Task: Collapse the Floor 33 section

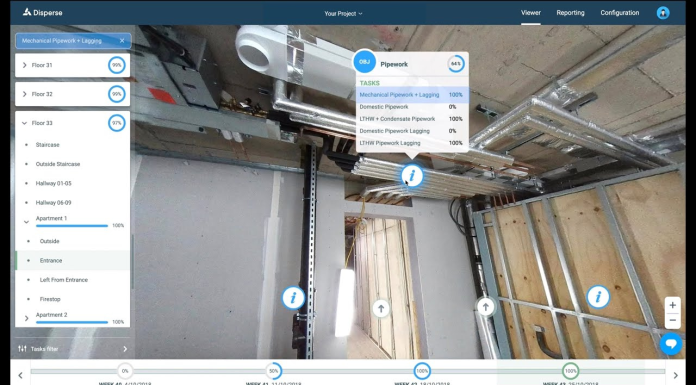Action: click(24, 123)
